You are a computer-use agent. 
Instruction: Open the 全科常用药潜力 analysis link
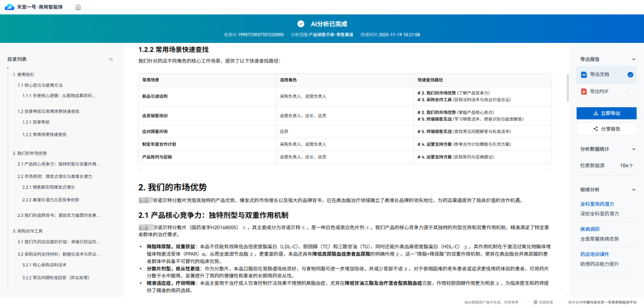(597, 204)
